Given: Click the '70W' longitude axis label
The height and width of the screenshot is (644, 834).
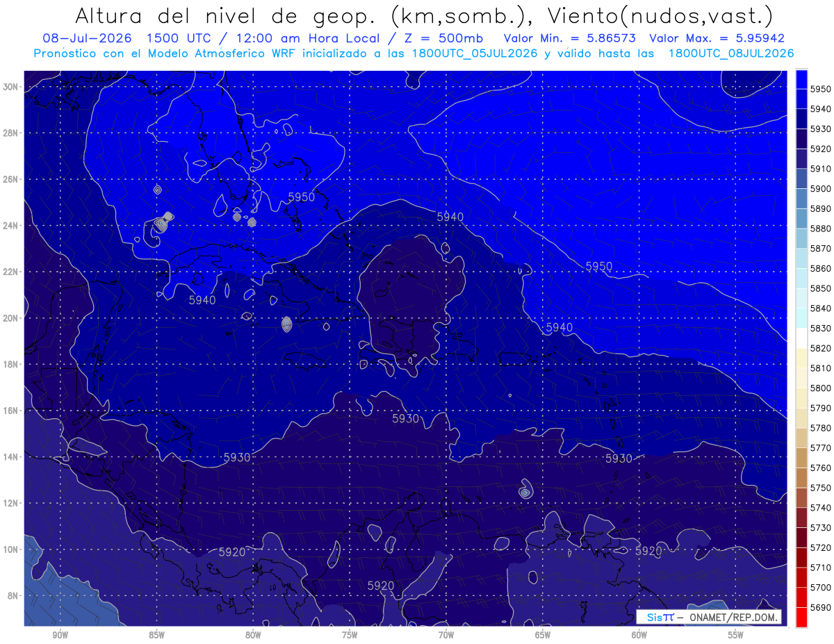Looking at the screenshot, I should (446, 635).
